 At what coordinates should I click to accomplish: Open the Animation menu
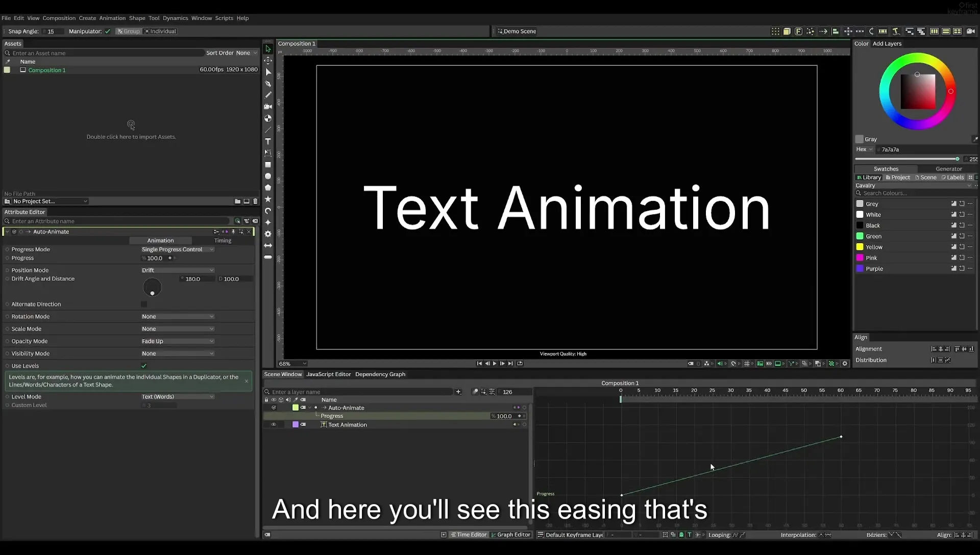point(112,18)
